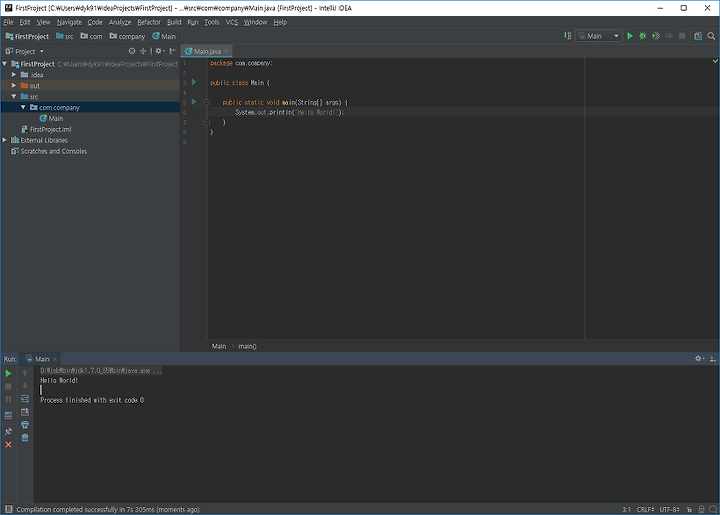Screen dimensions: 720x515
Task: Change UTF-8 file encoding in status bar
Action: 669,509
